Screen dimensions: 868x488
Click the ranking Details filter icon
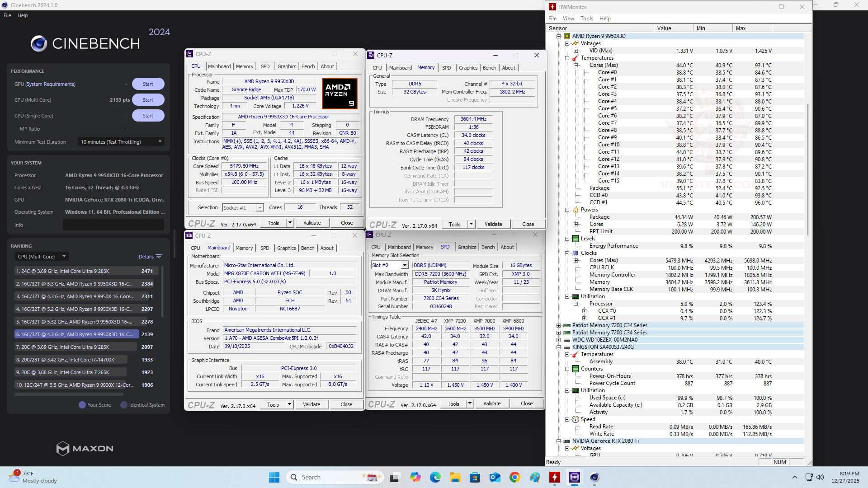tap(159, 257)
